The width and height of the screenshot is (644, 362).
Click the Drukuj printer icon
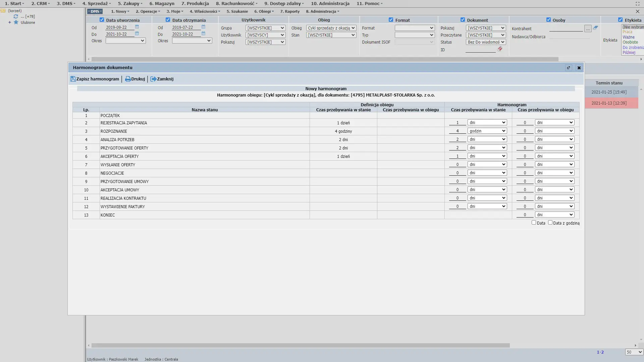[x=128, y=79]
